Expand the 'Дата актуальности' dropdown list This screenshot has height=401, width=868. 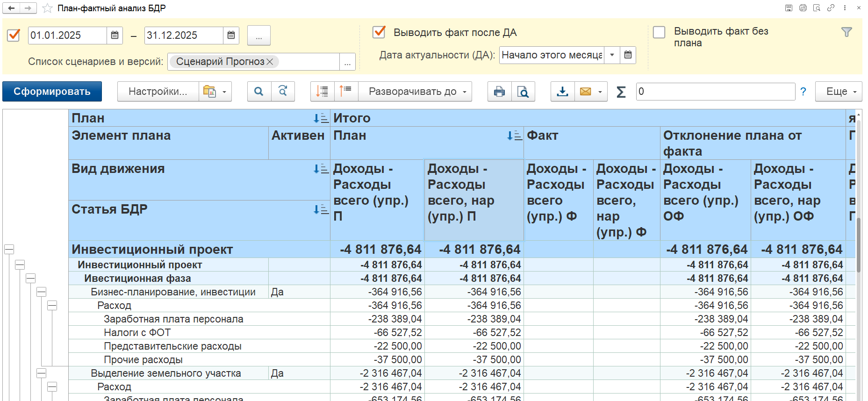[612, 55]
